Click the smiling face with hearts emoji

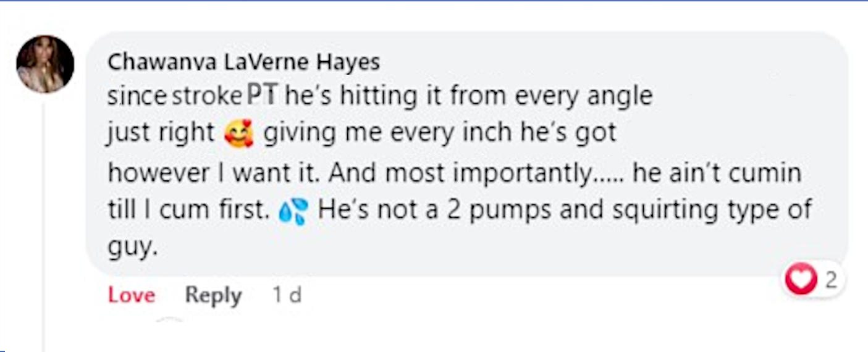(x=238, y=135)
